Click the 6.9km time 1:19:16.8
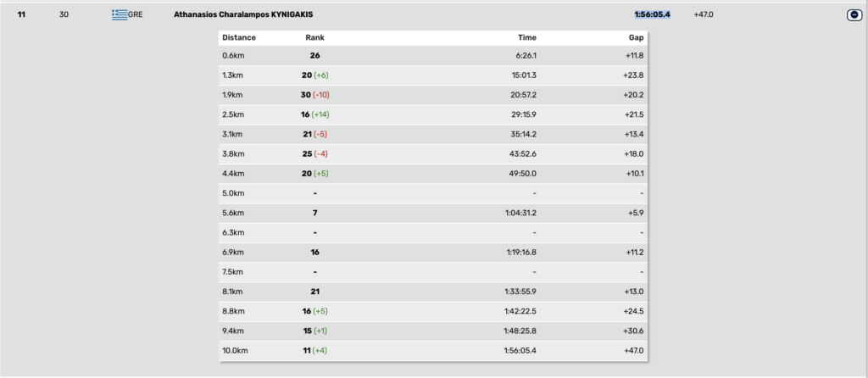Image resolution: width=868 pixels, height=378 pixels. click(x=521, y=252)
